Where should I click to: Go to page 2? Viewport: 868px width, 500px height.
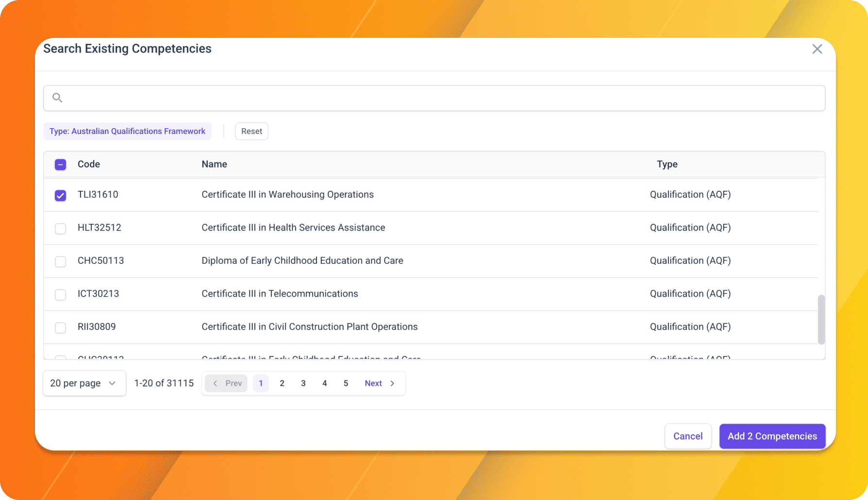(x=282, y=383)
